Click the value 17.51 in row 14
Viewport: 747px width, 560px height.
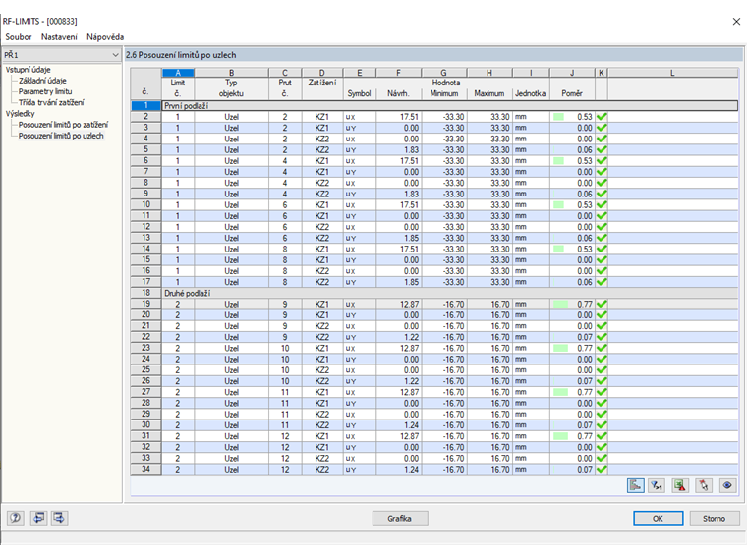click(409, 249)
